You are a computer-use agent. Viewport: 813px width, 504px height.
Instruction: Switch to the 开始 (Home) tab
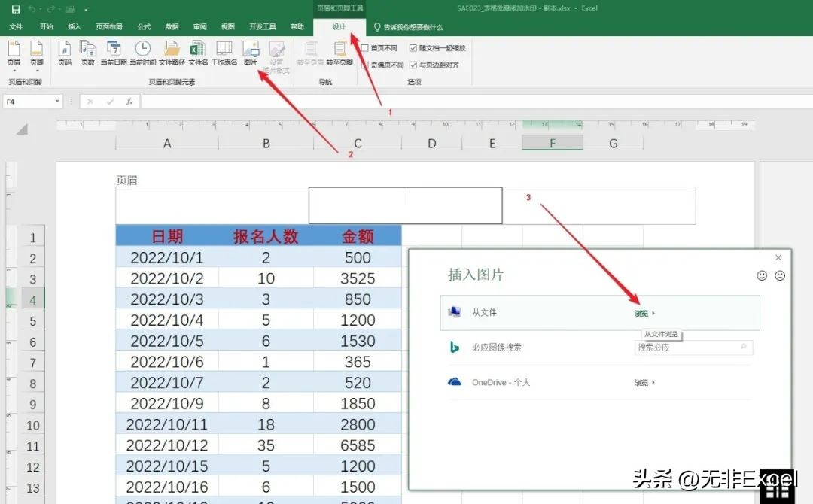[47, 27]
